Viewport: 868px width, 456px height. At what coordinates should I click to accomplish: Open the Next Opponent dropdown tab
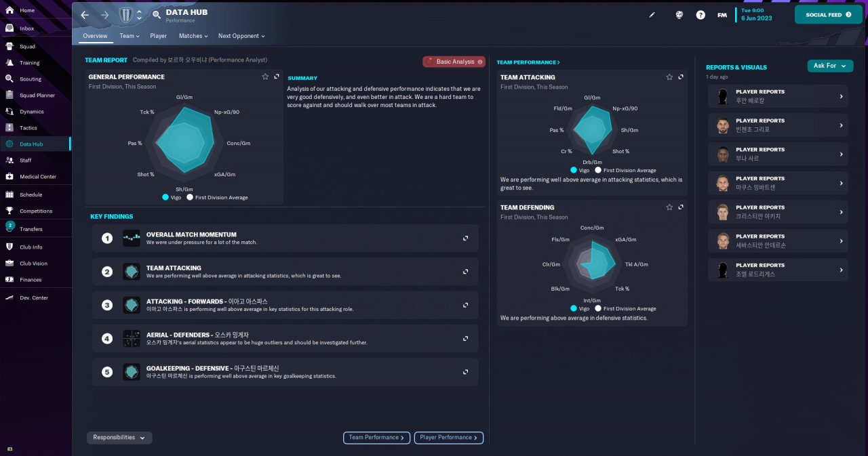241,36
